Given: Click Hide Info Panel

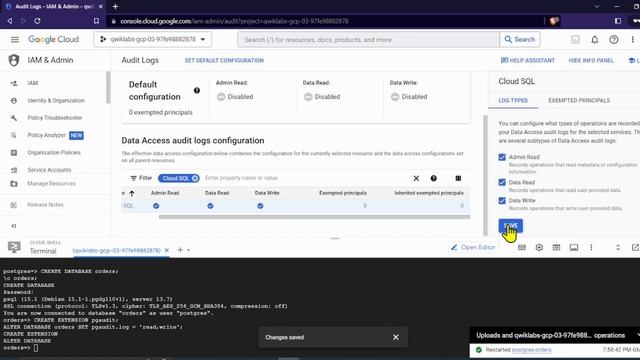Looking at the screenshot, I should click(x=591, y=60).
